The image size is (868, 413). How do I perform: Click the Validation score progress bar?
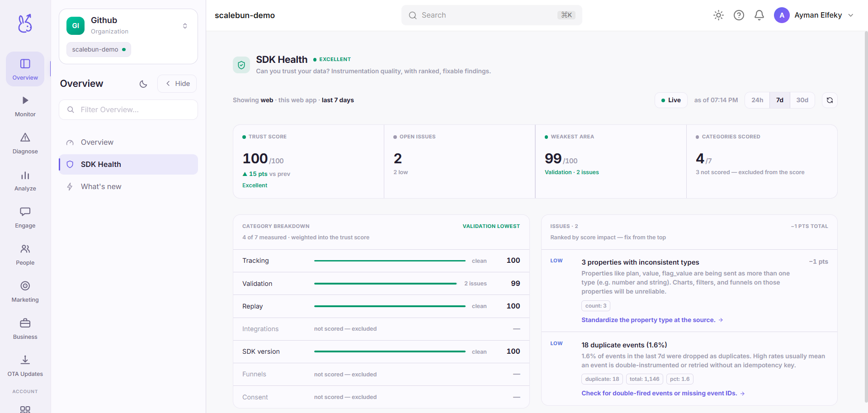point(385,284)
